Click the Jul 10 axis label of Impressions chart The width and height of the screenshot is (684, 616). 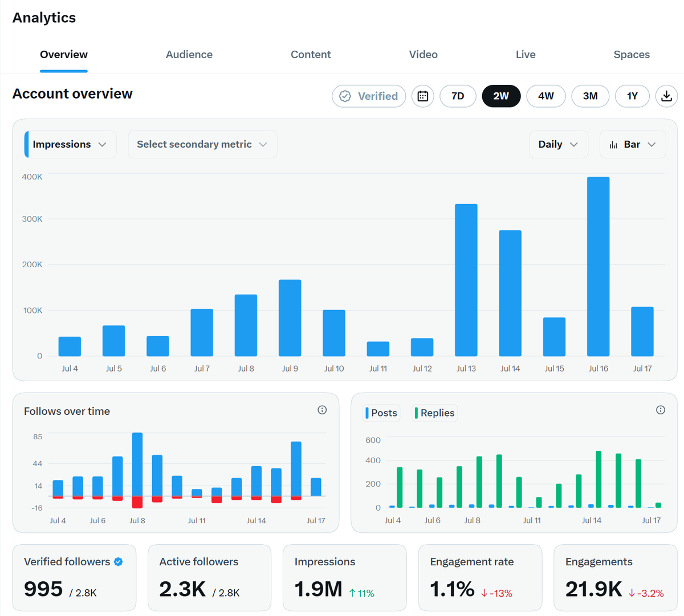[334, 369]
